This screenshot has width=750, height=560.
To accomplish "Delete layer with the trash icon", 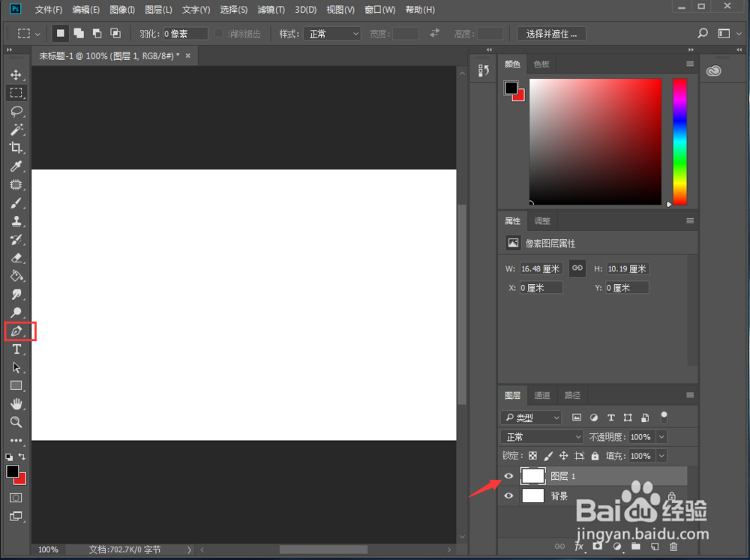I will pyautogui.click(x=673, y=547).
